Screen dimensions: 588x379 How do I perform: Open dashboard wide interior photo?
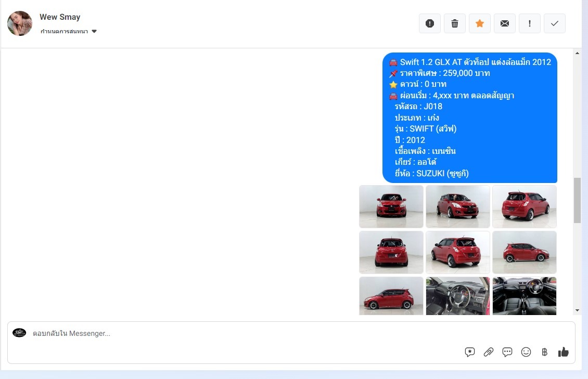point(524,296)
